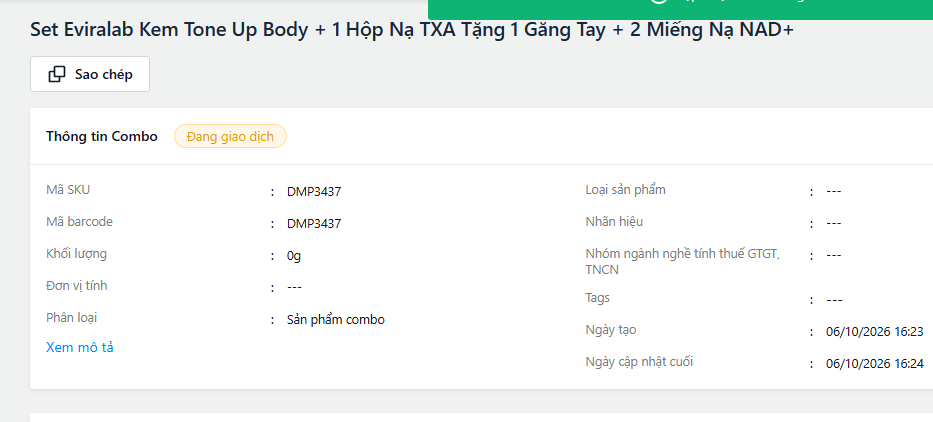Viewport: 933px width, 422px height.
Task: Select the Mã SKU value DMP3437
Action: click(x=314, y=192)
